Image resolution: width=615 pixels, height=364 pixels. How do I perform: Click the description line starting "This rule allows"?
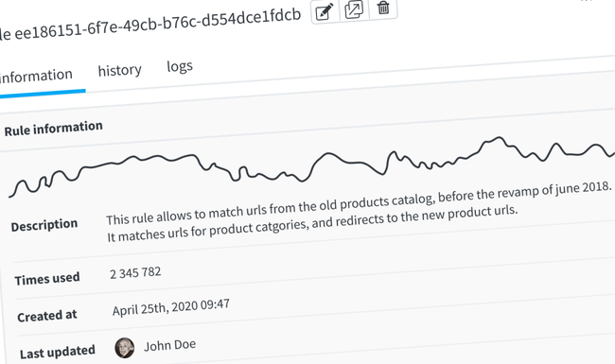click(x=359, y=203)
